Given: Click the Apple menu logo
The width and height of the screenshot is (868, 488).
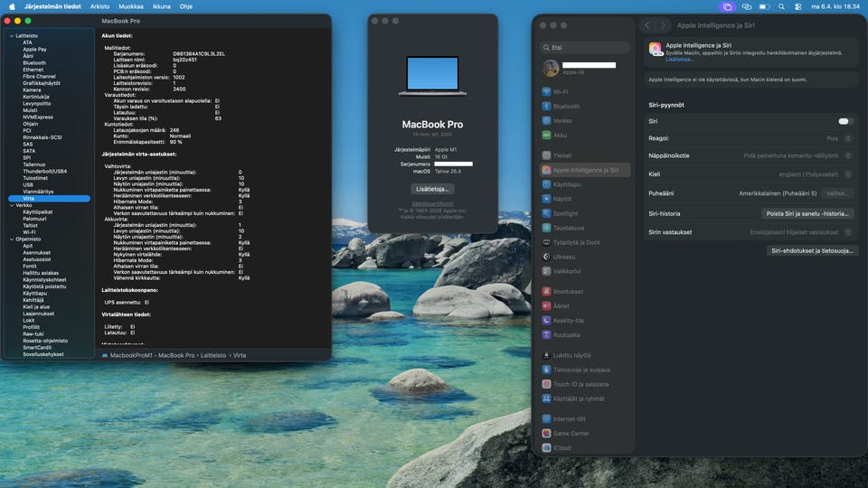Looking at the screenshot, I should (x=12, y=6).
